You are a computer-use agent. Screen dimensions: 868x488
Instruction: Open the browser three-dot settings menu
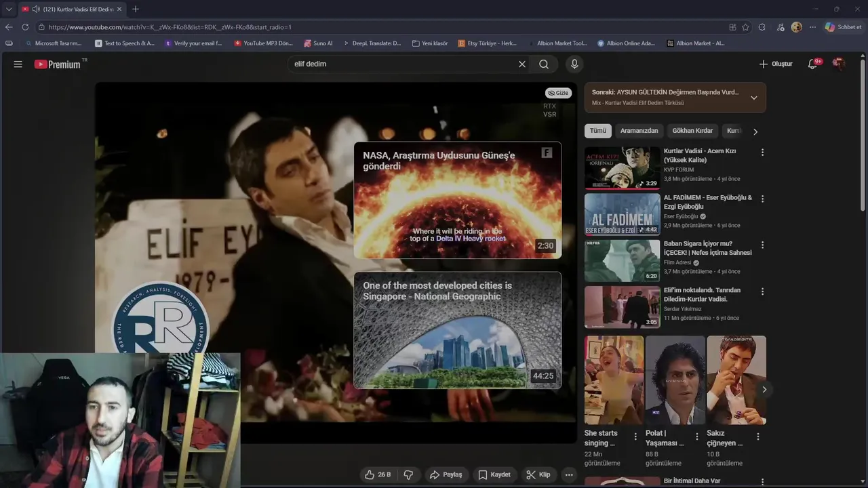tap(812, 27)
